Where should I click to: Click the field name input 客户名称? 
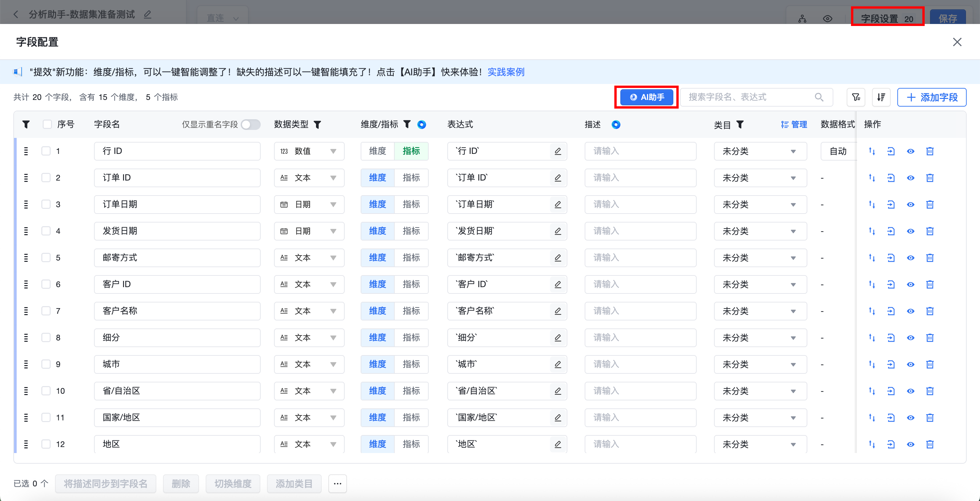(177, 311)
